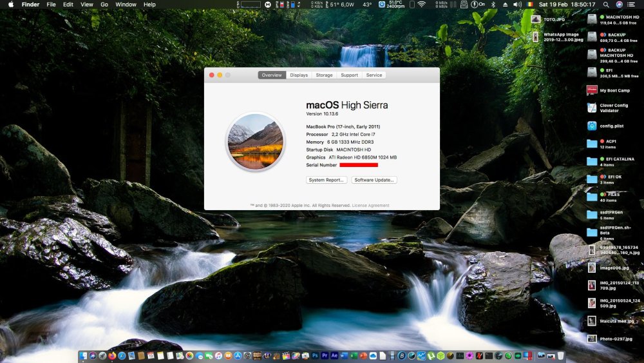Switch to the Storage tab
Viewport: 644px width, 363px height.
pyautogui.click(x=324, y=75)
